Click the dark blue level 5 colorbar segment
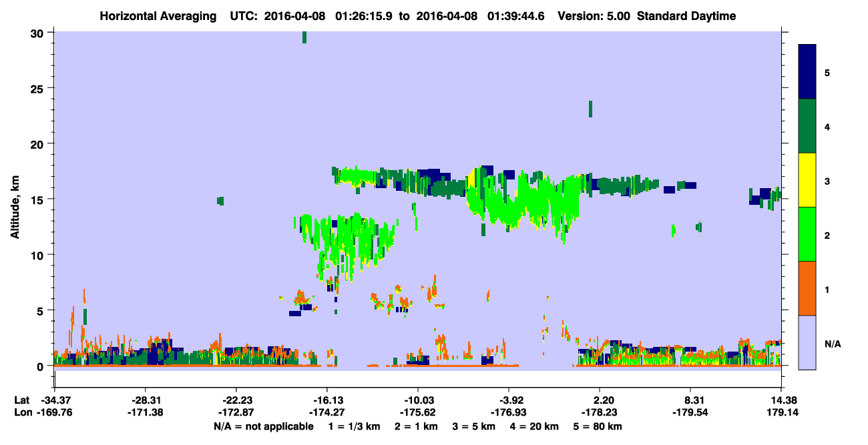The width and height of the screenshot is (868, 445). tap(807, 71)
